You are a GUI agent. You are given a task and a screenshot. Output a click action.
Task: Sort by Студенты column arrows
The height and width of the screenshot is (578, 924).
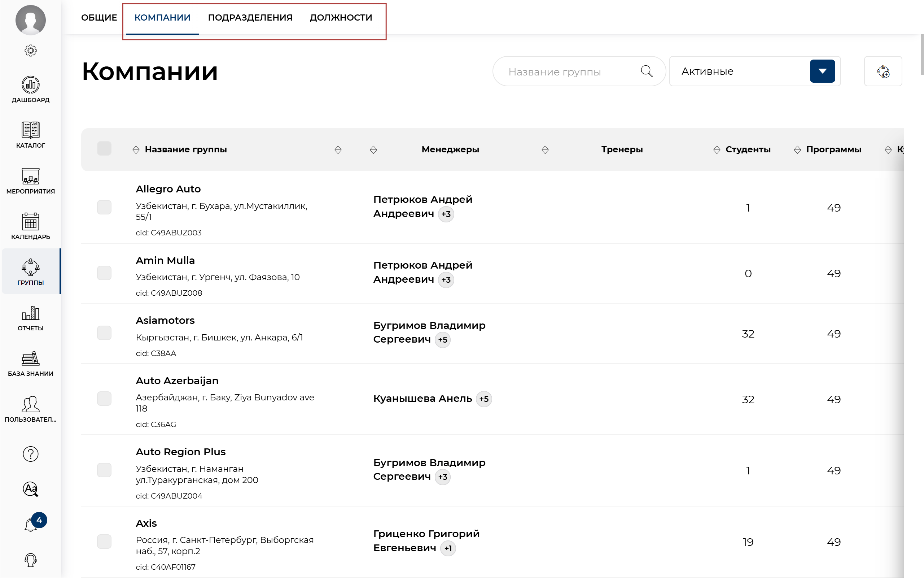pos(717,150)
